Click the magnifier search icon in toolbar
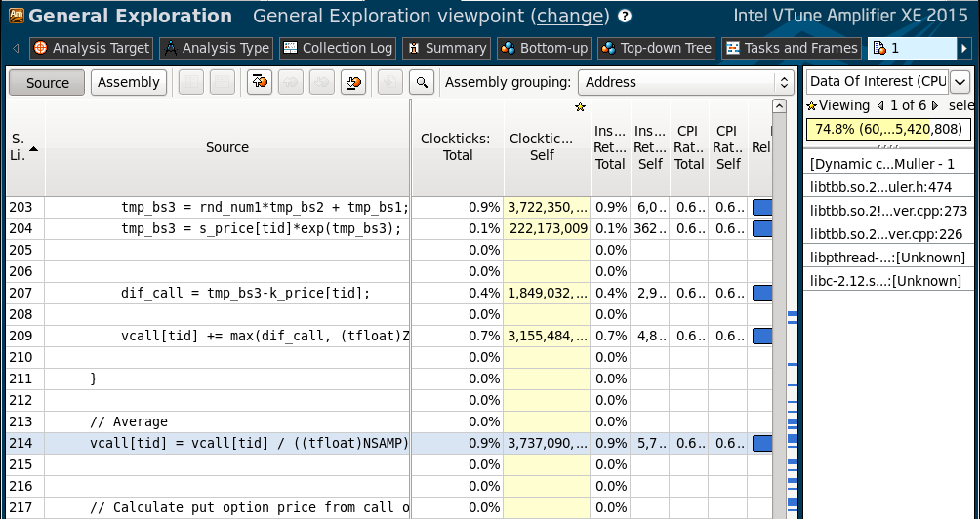Screen dimensions: 980x519 pos(421,83)
